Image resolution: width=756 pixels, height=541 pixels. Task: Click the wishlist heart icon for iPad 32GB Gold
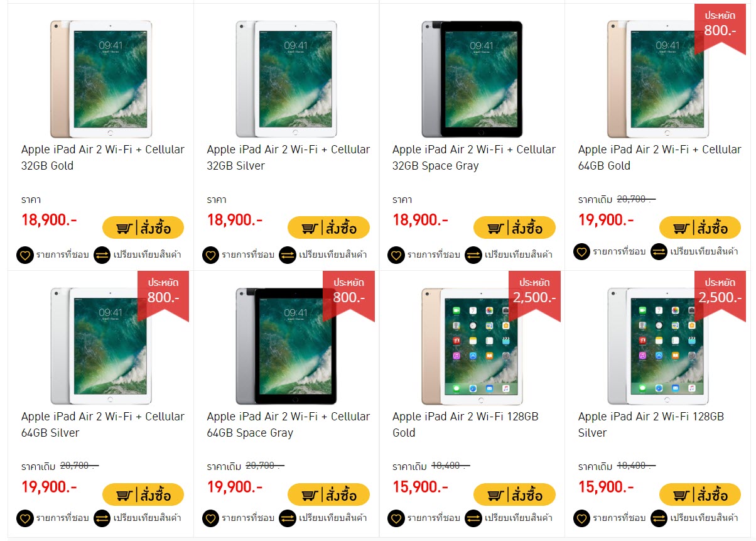coord(25,255)
